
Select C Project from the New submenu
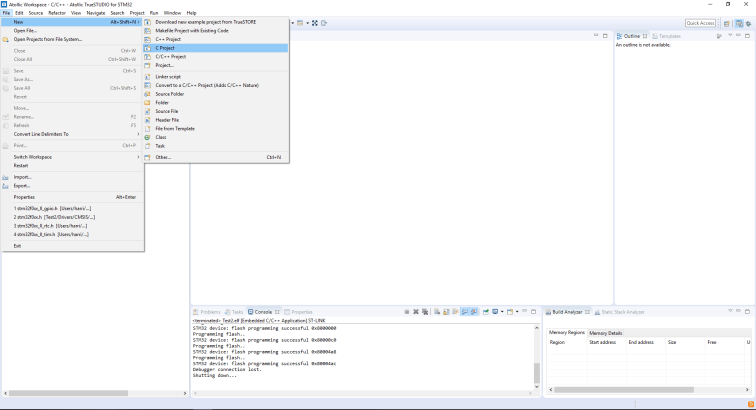165,48
